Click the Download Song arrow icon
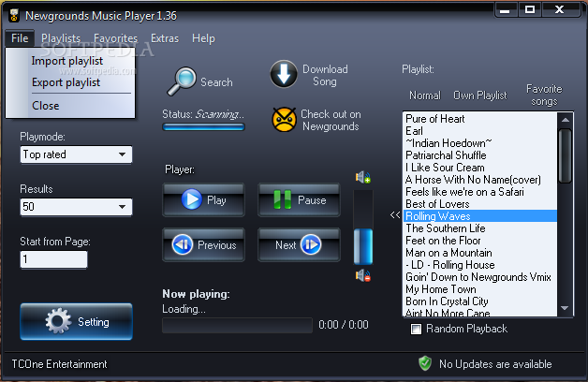The width and height of the screenshot is (588, 382). click(284, 74)
